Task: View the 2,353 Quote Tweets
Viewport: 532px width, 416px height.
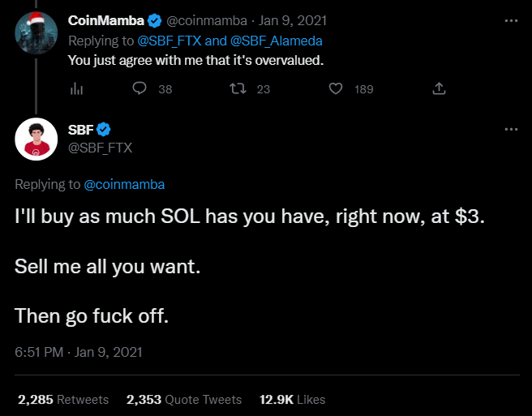Action: 184,399
